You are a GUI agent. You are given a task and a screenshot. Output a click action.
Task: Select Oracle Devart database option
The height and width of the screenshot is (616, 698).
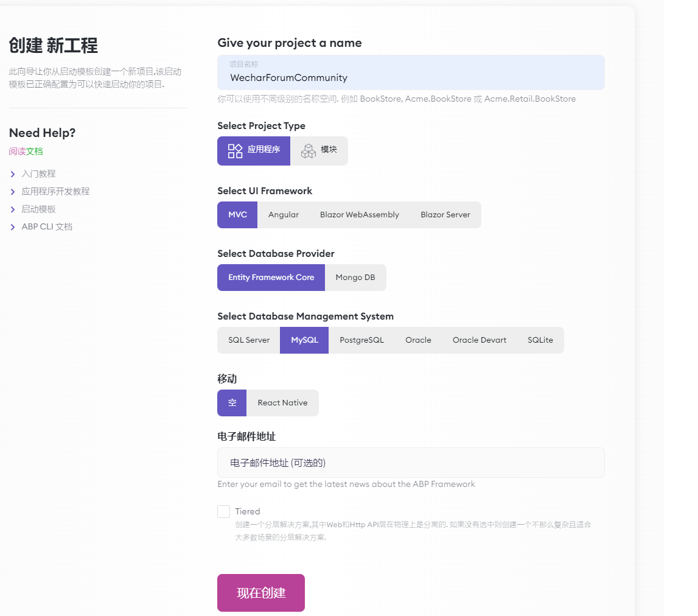pyautogui.click(x=479, y=340)
